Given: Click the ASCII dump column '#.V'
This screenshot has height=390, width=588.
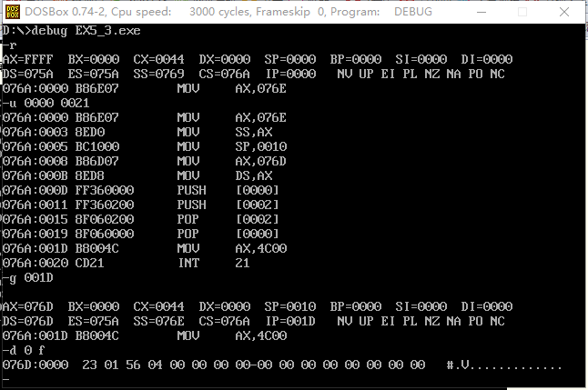Looking at the screenshot, I should pyautogui.click(x=458, y=365).
